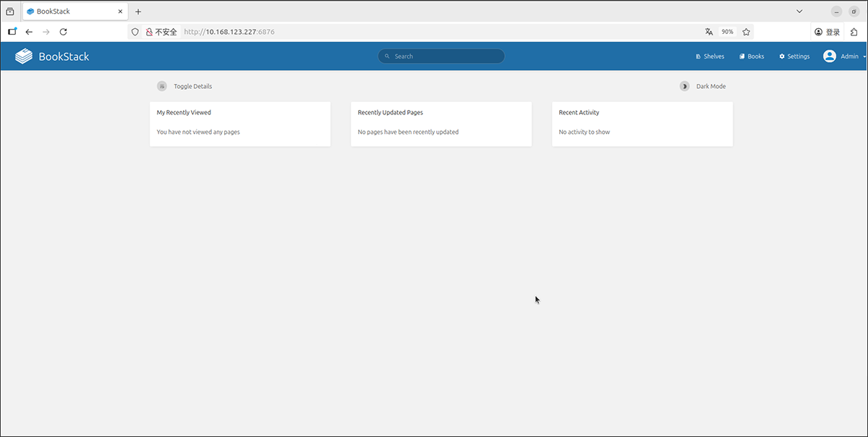Go back with the left arrow
The height and width of the screenshot is (437, 868).
(29, 32)
